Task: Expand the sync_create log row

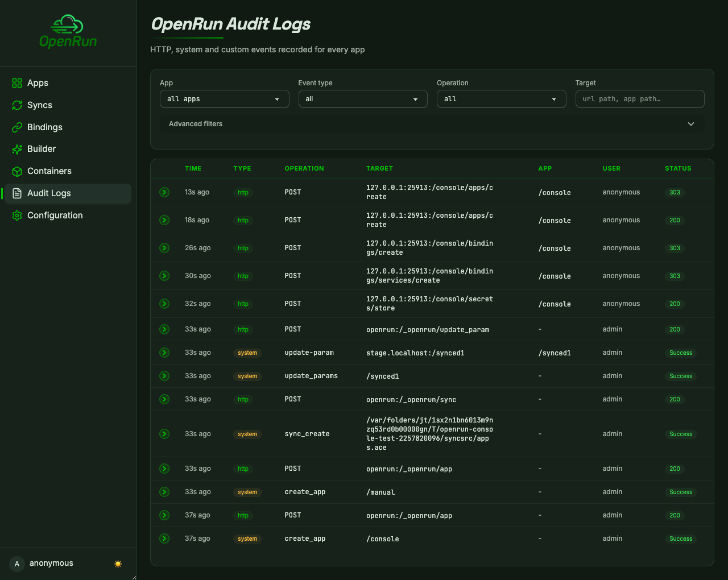Action: (x=164, y=434)
